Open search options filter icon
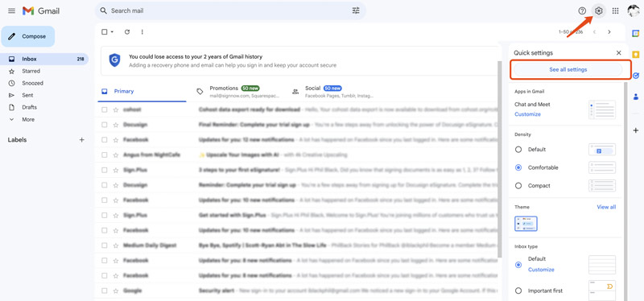Screen dimensions: 644x301 click(x=356, y=10)
